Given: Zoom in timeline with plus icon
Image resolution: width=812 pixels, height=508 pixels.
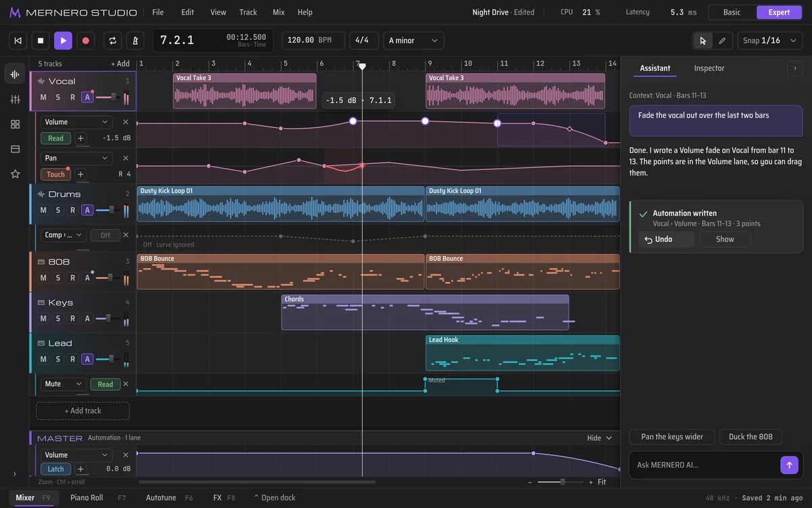Looking at the screenshot, I should (x=591, y=482).
